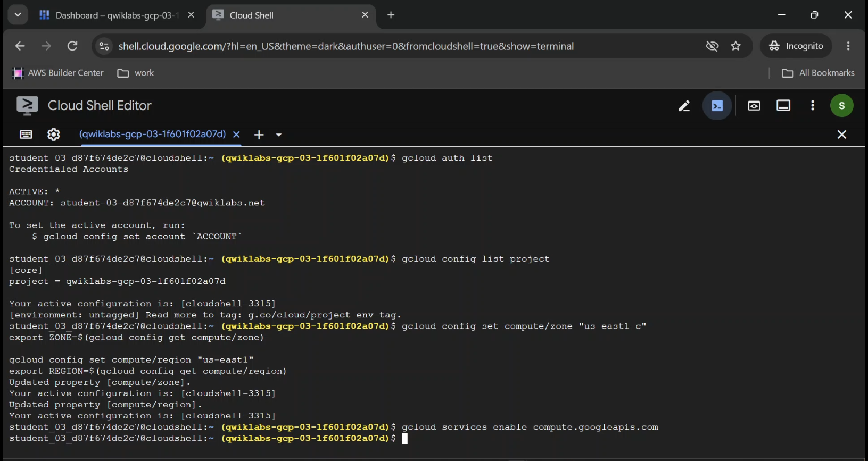Expand the new terminal project dropdown arrow
Screen dimensions: 868x461
(279, 135)
